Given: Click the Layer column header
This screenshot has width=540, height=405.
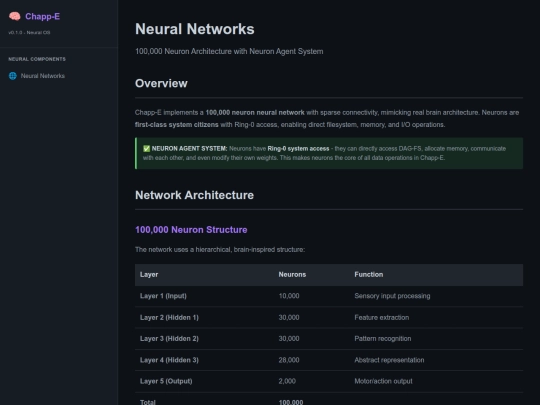Looking at the screenshot, I should [x=149, y=274].
